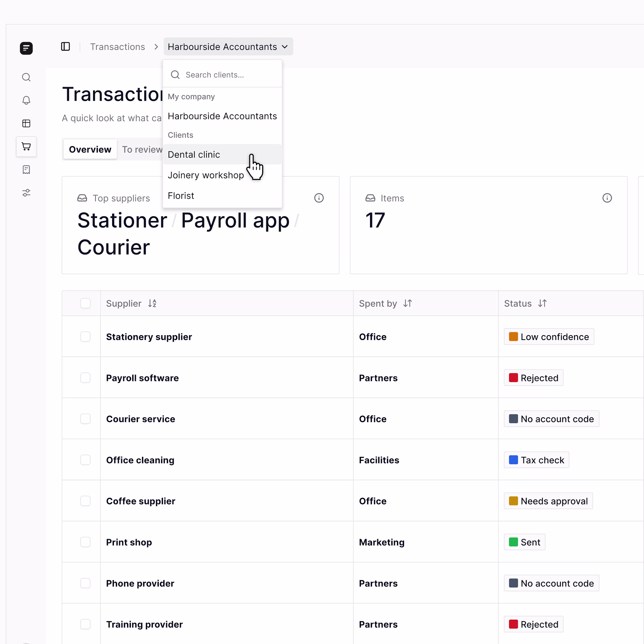
Task: Click No account code badge on Courier row
Action: coord(551,419)
